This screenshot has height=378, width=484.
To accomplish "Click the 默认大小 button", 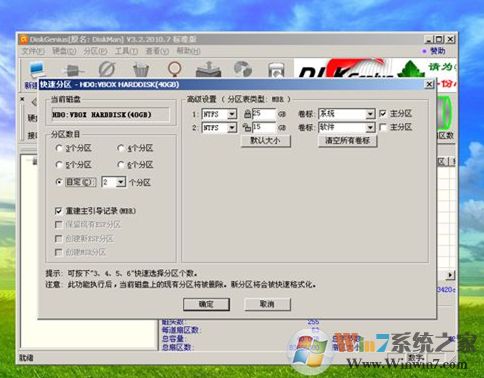I will [x=266, y=141].
